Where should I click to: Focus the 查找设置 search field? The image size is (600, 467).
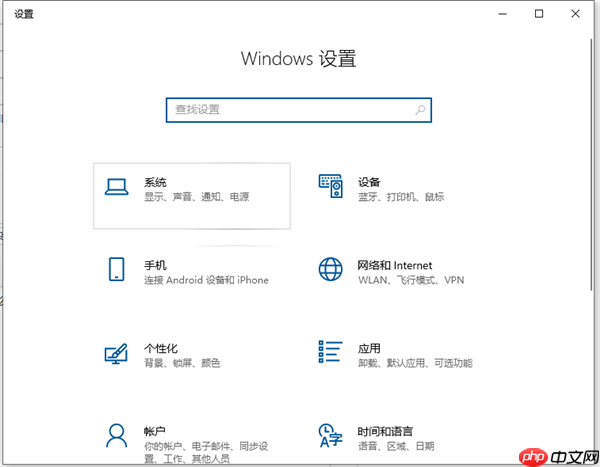299,110
